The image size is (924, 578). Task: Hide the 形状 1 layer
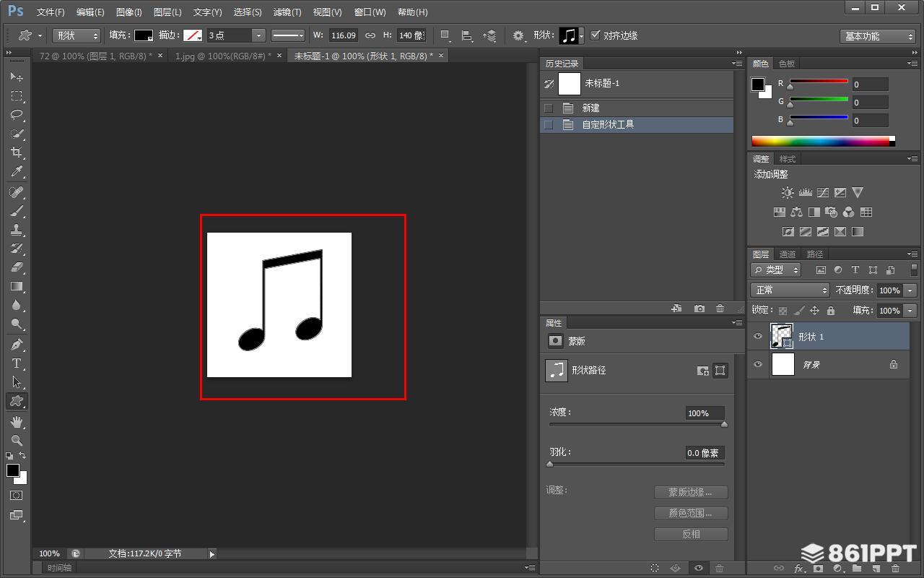[x=758, y=337]
